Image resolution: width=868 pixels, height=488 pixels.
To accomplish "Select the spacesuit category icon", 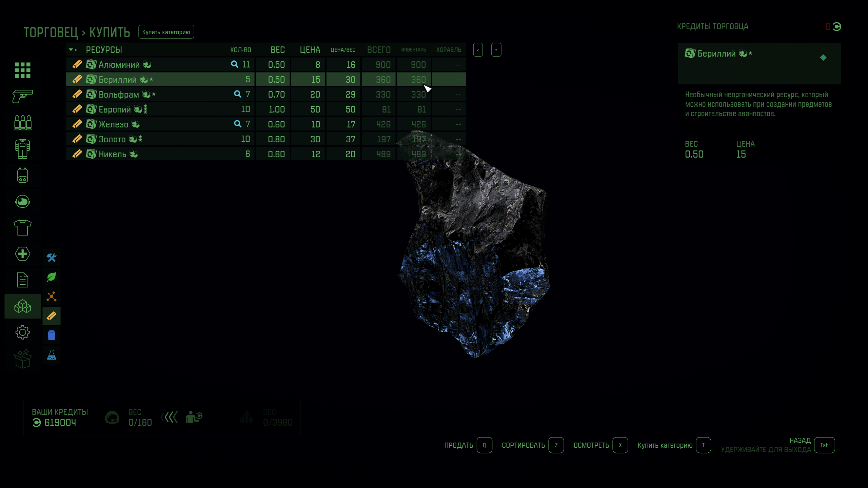I will tap(22, 149).
